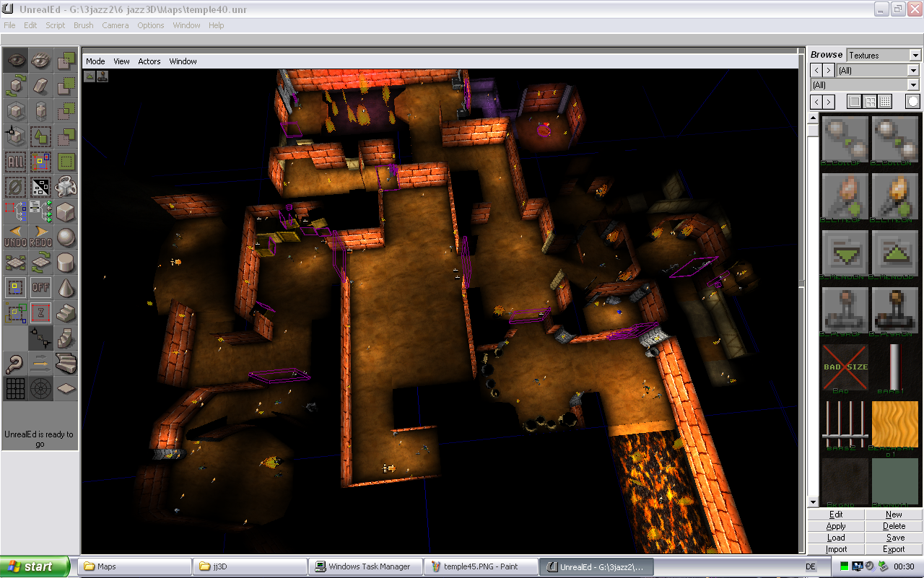
Task: Click the Select ALL icon
Action: [x=16, y=162]
